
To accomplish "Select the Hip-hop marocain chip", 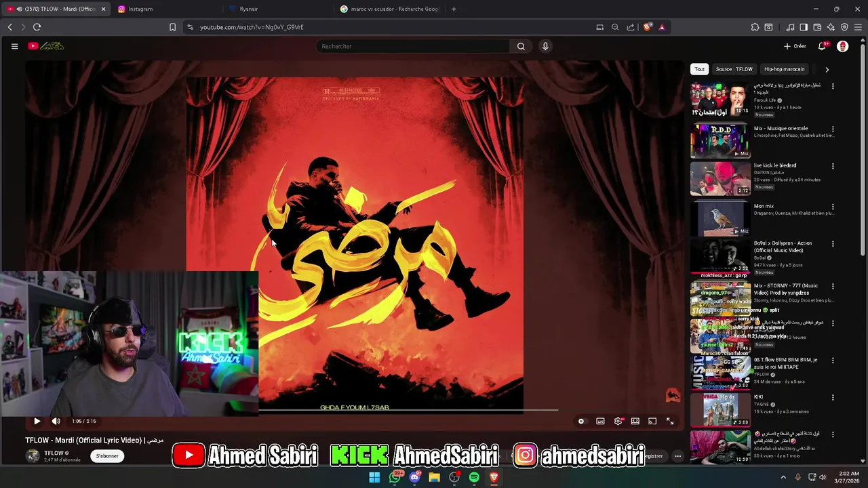I will pos(785,69).
